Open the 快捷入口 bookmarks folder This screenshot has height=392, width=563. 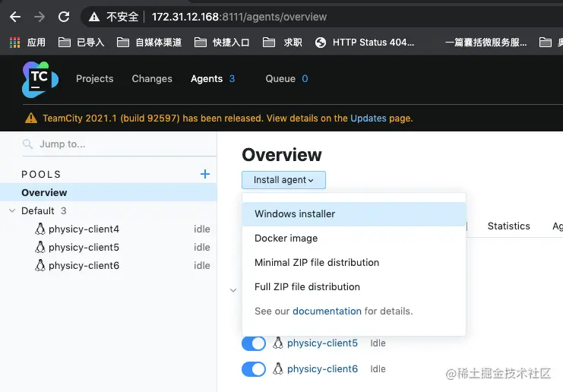click(222, 43)
